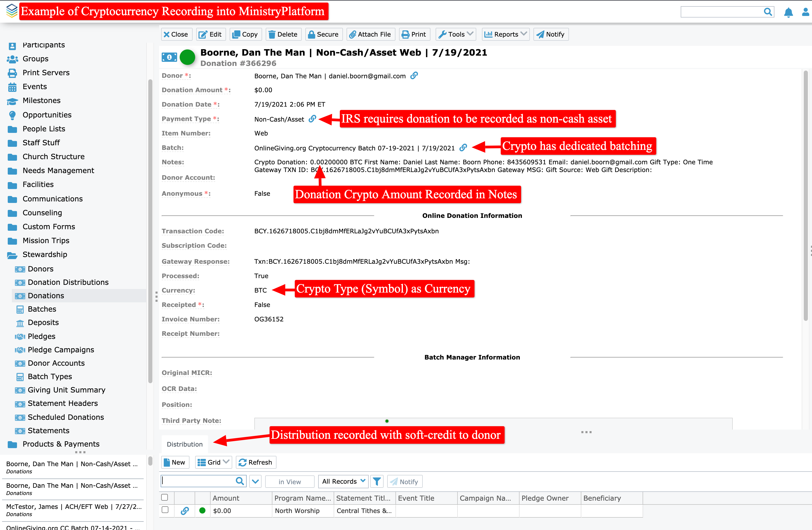Click the distribution search input field
Image resolution: width=812 pixels, height=530 pixels.
198,481
